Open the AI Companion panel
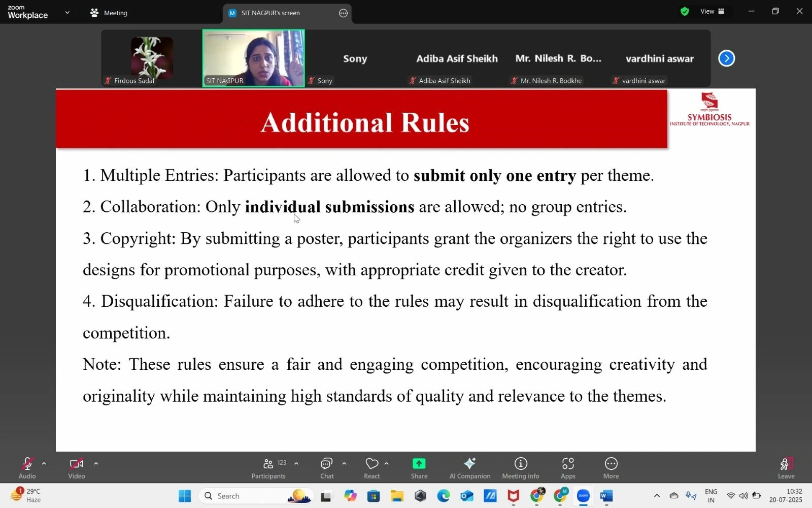The height and width of the screenshot is (508, 812). coord(469,468)
